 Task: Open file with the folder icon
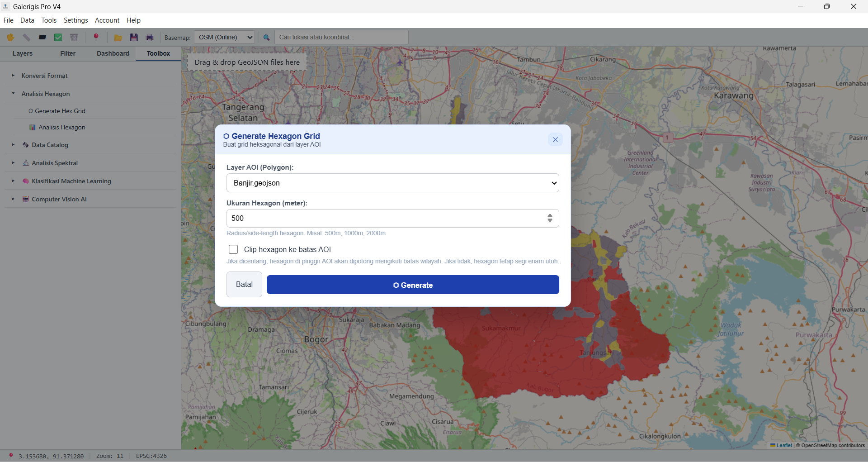pos(118,38)
